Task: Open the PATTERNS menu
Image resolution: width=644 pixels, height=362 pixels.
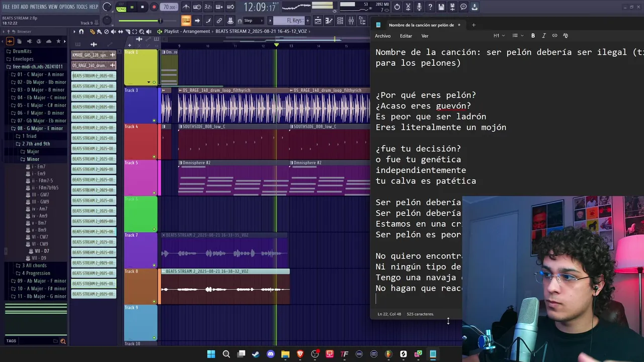Action: (x=38, y=7)
